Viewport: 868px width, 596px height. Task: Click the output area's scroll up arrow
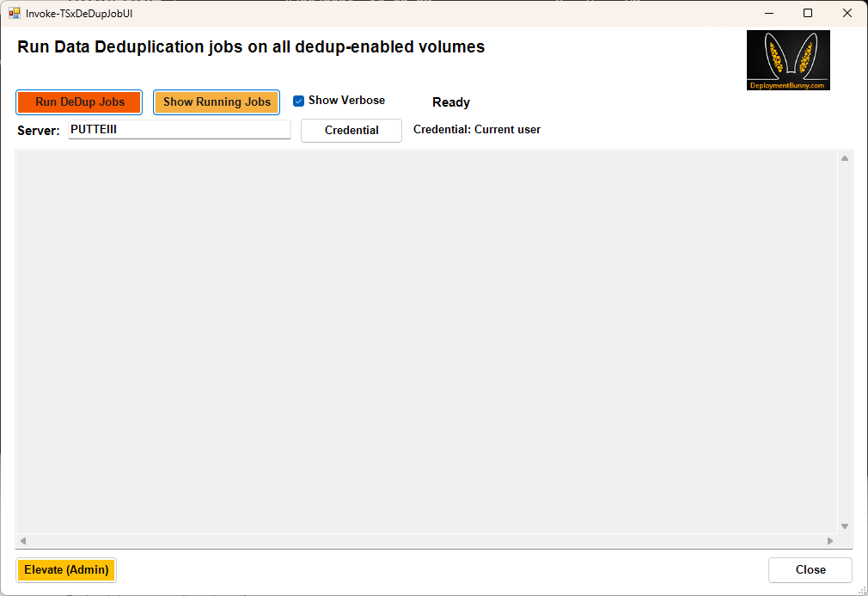click(845, 158)
